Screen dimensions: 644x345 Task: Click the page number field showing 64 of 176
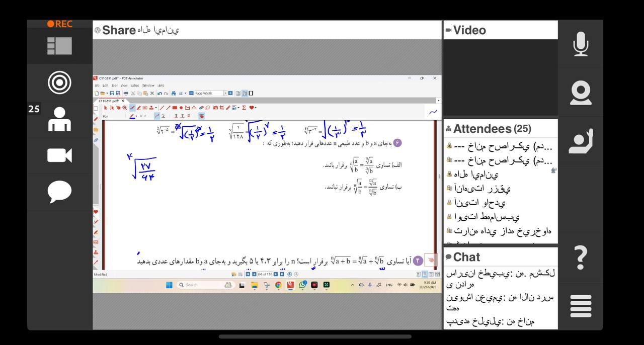click(265, 274)
